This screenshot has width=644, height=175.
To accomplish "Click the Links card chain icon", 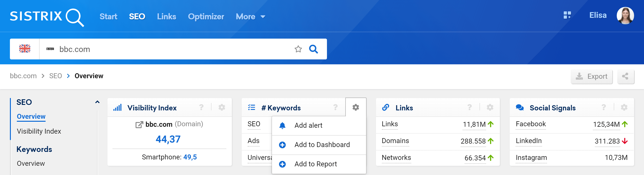I will (x=385, y=107).
